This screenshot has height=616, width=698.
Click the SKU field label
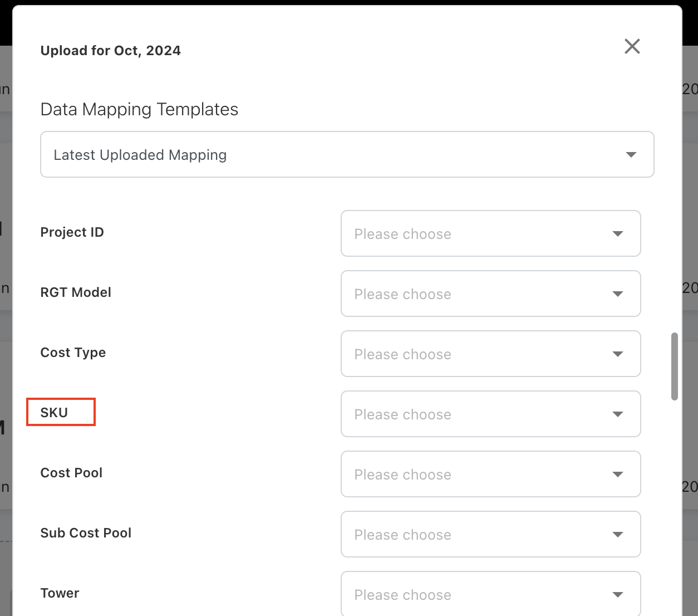[55, 413]
